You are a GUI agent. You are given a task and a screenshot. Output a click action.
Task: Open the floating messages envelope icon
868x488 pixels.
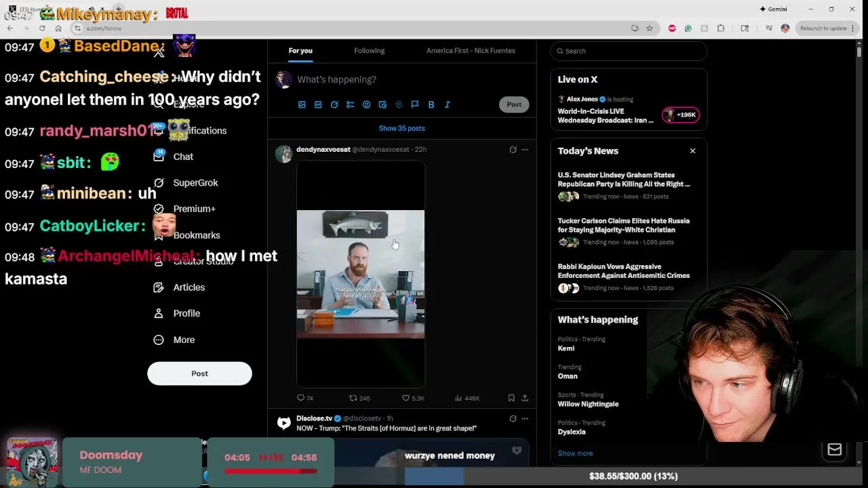[835, 450]
